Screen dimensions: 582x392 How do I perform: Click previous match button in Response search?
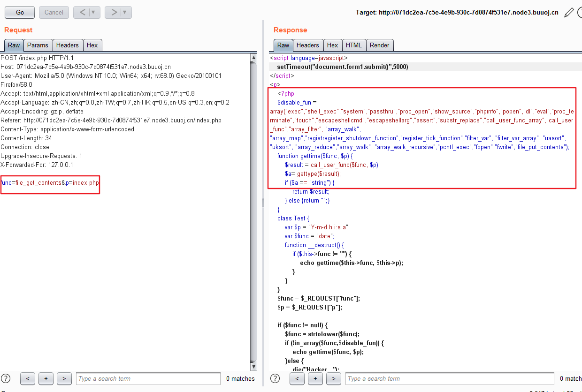tap(297, 379)
